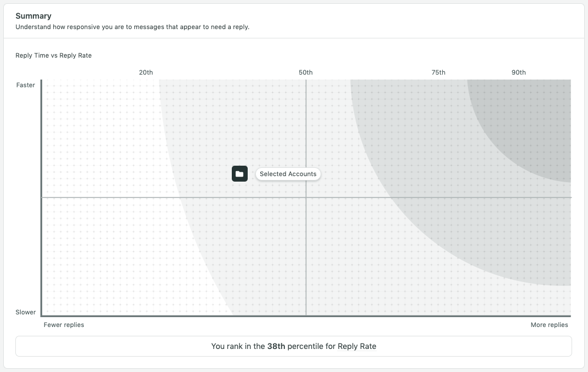Click the Faster axis label

[26, 85]
